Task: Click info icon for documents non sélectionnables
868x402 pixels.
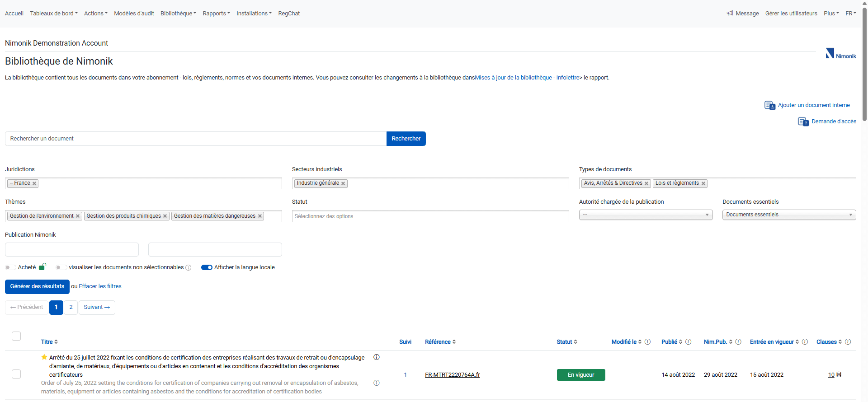Action: pyautogui.click(x=189, y=268)
